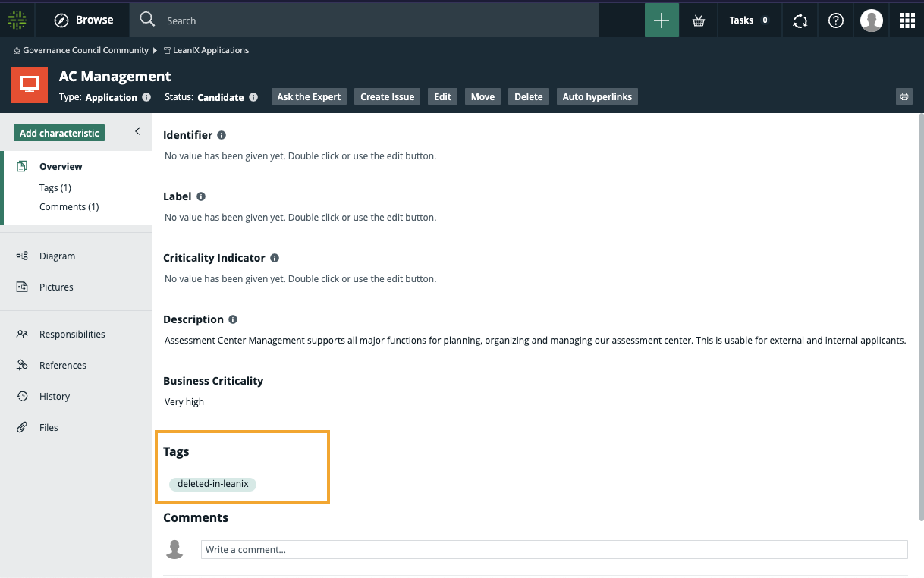Click the orange Application asset icon
This screenshot has height=578, width=924.
[x=30, y=85]
